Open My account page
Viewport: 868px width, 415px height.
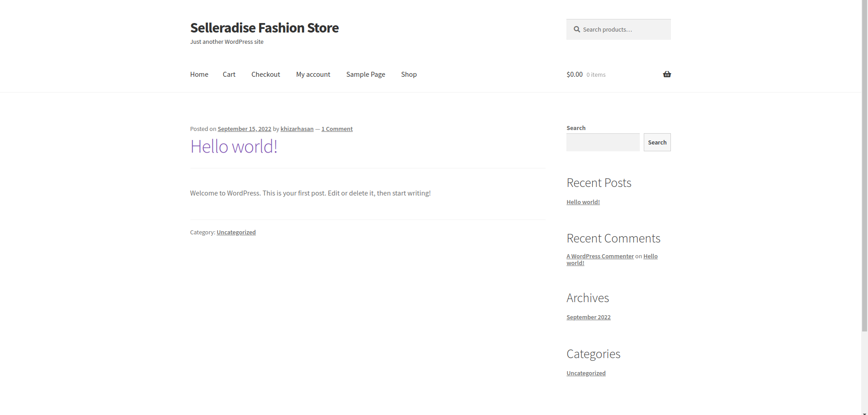click(x=313, y=75)
